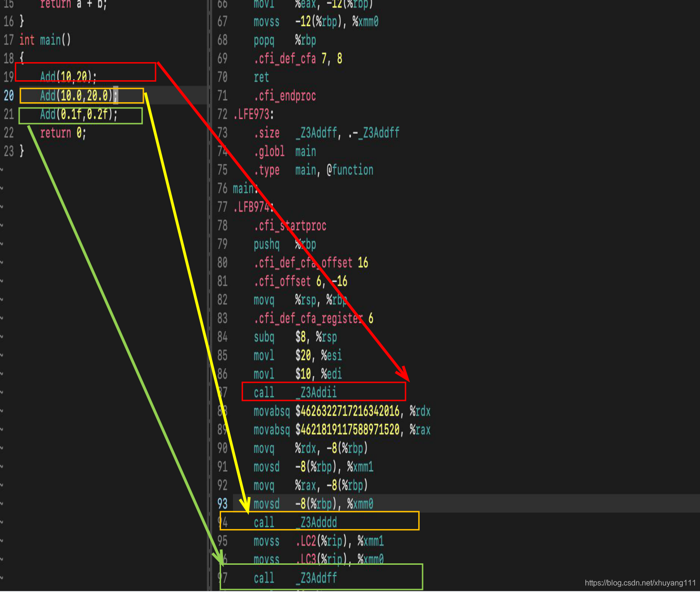Click 'movss -12(%rbp), %xmm0' instruction
This screenshot has height=592, width=700.
(x=316, y=21)
